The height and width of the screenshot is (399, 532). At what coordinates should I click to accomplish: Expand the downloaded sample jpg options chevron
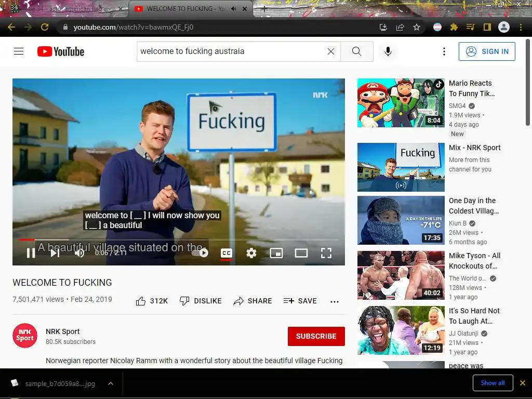(111, 384)
